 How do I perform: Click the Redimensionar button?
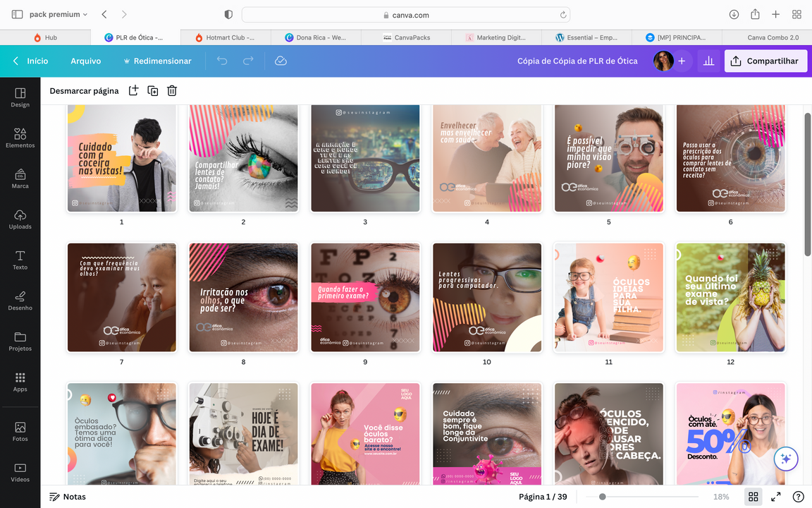click(157, 61)
